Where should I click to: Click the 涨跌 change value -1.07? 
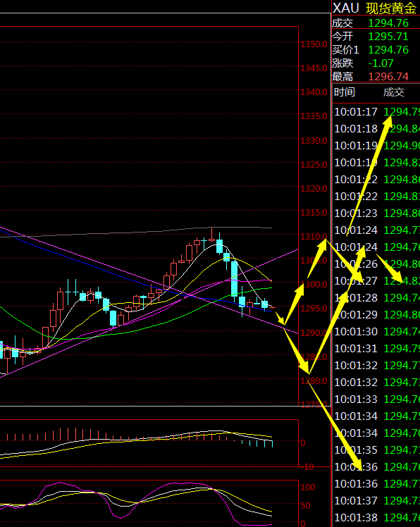point(381,63)
